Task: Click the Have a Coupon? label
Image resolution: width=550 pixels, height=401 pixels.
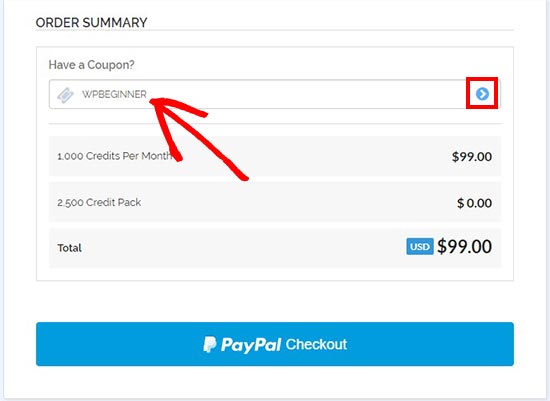Action: tap(91, 65)
